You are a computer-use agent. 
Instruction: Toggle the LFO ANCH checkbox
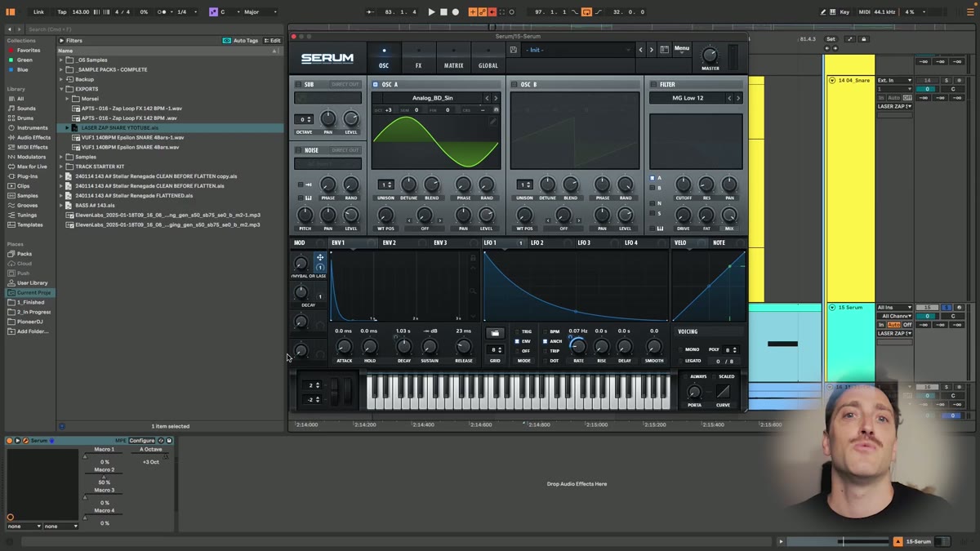coord(546,341)
